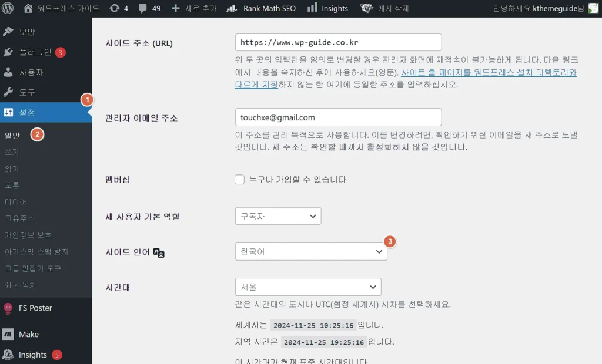602x364 pixels.
Task: Click Insights bar chart icon in admin bar
Action: coord(313,8)
